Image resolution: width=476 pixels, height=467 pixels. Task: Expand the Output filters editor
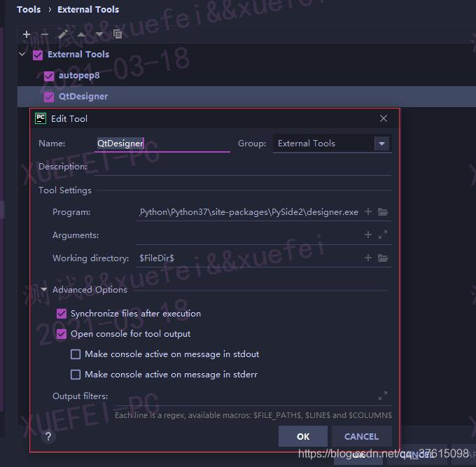[x=383, y=396]
